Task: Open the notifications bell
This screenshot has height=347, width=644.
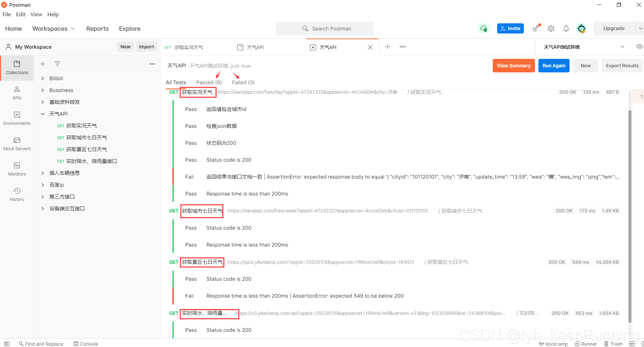Action: click(566, 28)
